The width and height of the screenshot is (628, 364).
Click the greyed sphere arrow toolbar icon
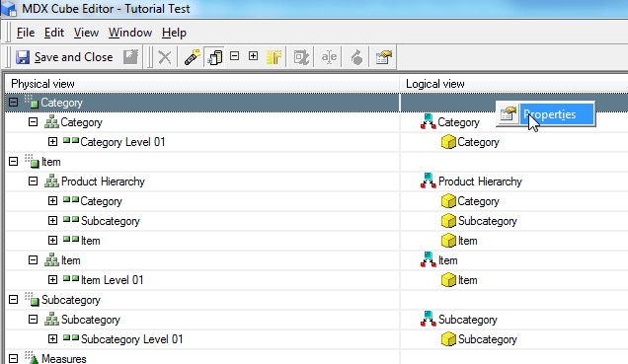pyautogui.click(x=356, y=57)
